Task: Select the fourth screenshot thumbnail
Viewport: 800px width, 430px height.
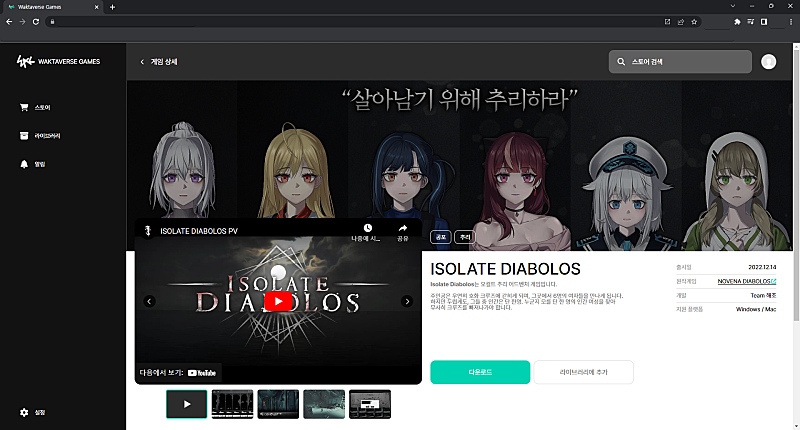Action: tap(324, 404)
